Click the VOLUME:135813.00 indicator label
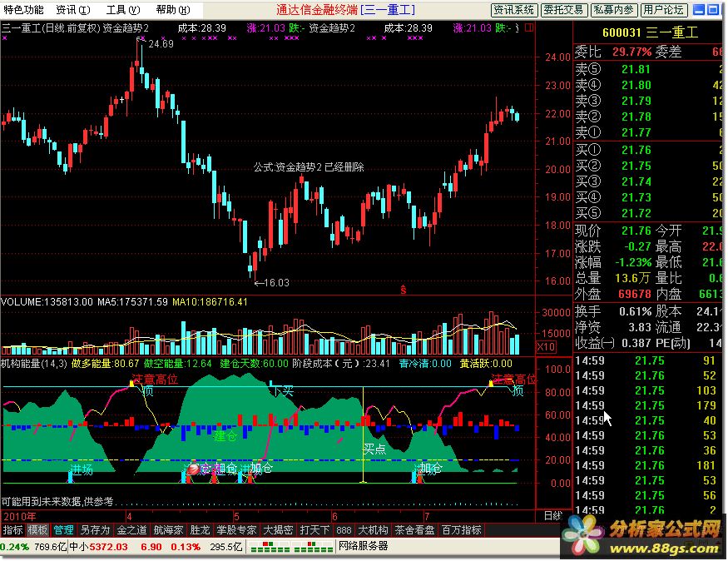The height and width of the screenshot is (561, 728). pos(47,302)
